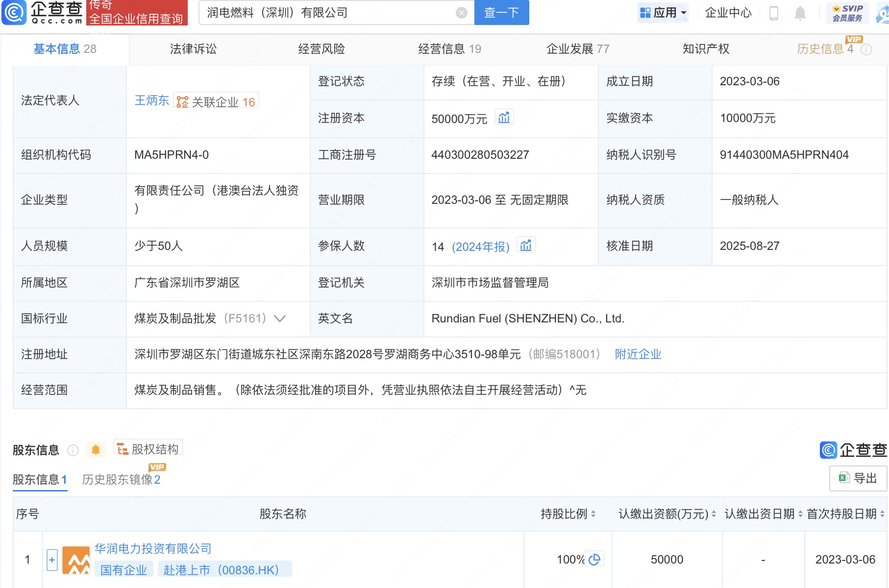Click the history info help icon
Screen dimensions: 889x588
pos(866,49)
